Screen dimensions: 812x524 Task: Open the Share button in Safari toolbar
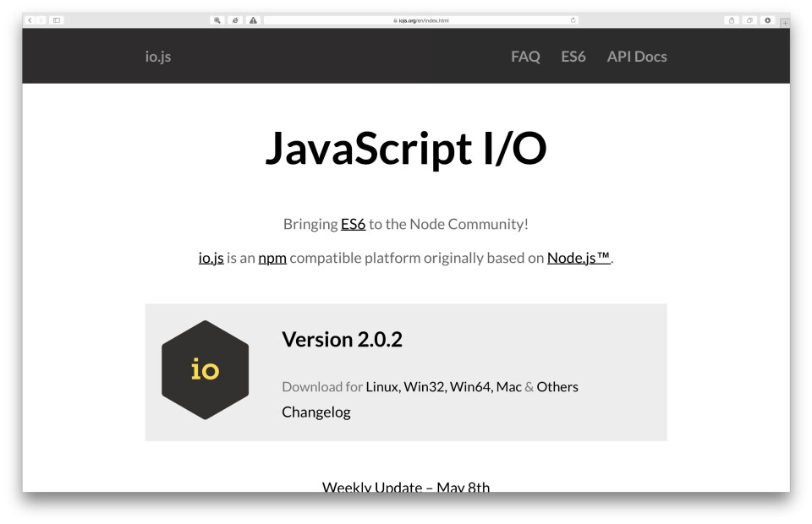click(x=731, y=20)
